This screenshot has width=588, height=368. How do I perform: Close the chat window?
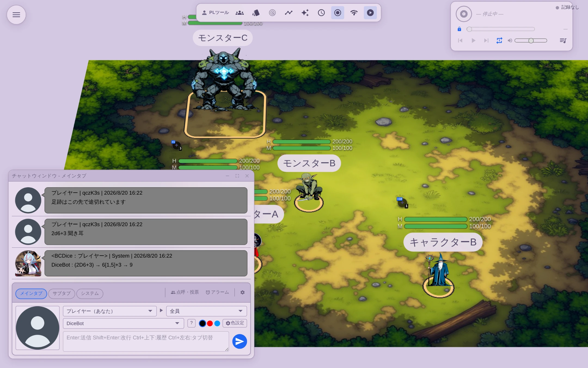click(x=247, y=176)
